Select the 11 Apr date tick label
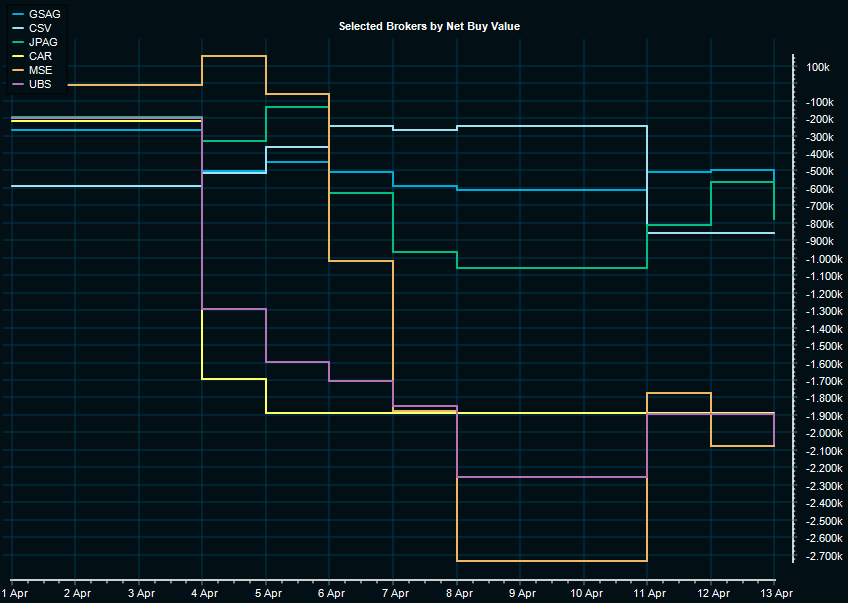Screen dimensions: 848x603 (648, 593)
